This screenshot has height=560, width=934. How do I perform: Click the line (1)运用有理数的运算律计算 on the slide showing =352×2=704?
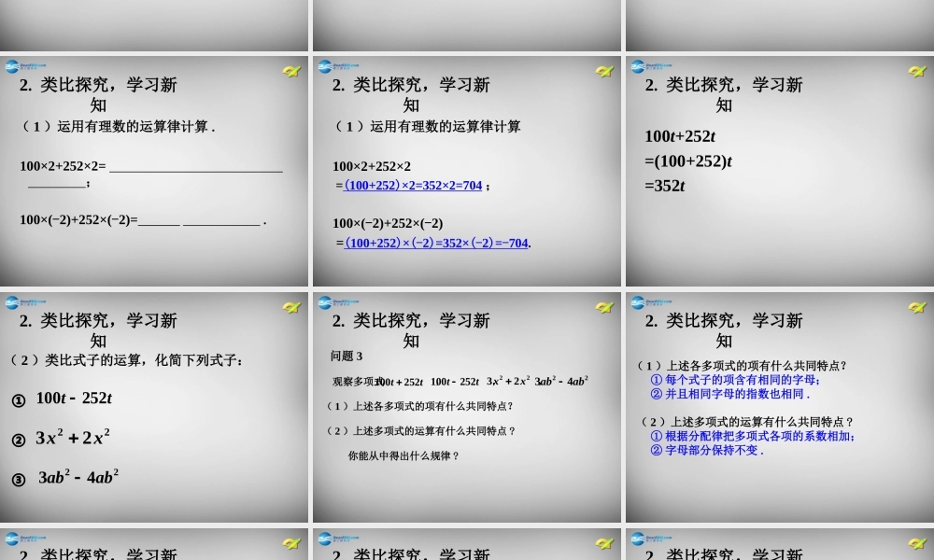427,126
